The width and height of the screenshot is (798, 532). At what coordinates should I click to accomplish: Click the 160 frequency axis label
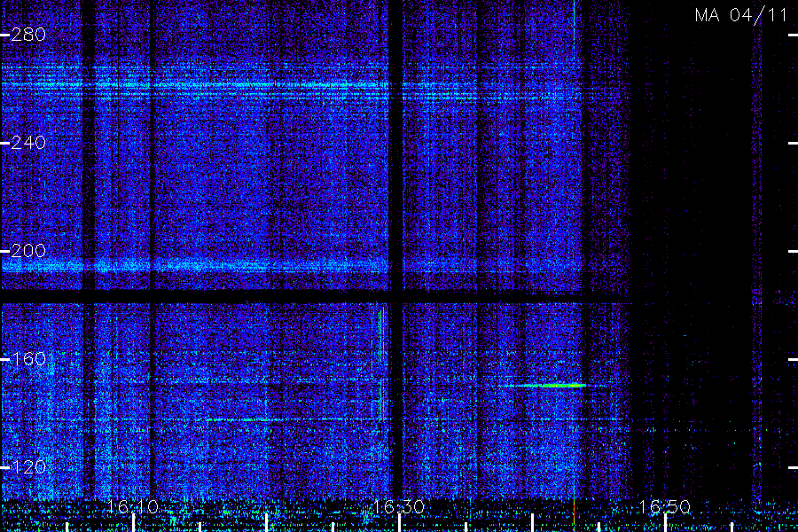coord(28,359)
